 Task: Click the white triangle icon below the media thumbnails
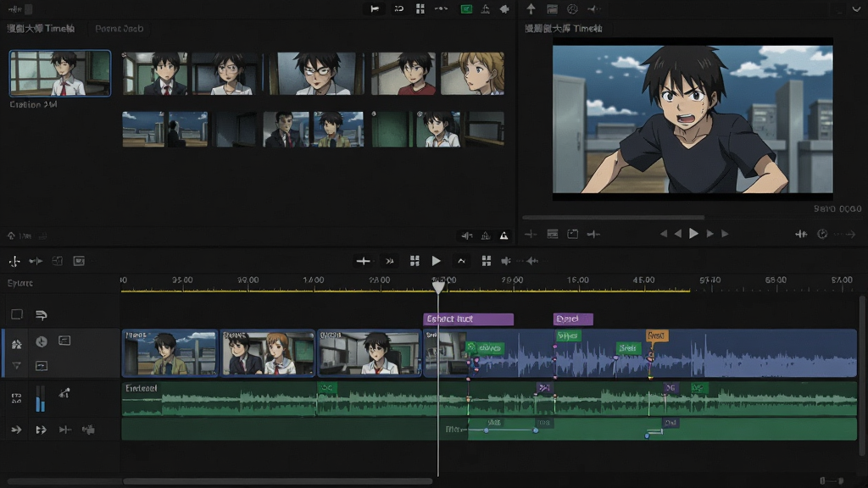point(504,236)
